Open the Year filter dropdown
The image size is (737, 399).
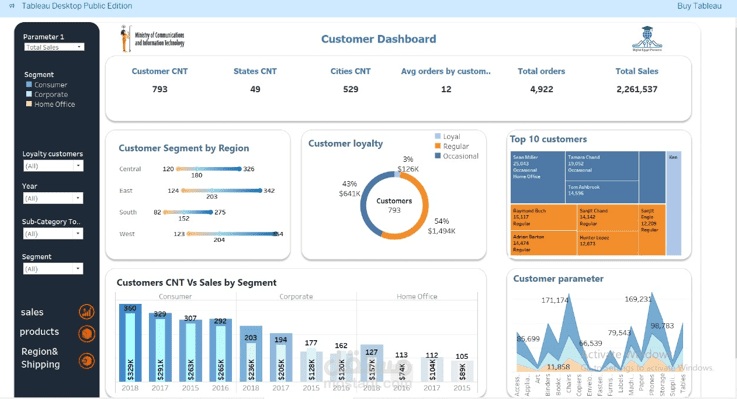coord(53,198)
